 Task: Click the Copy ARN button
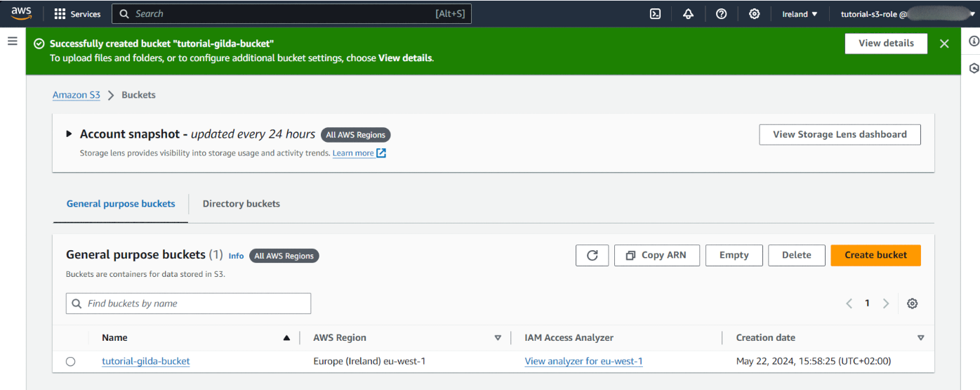(657, 255)
